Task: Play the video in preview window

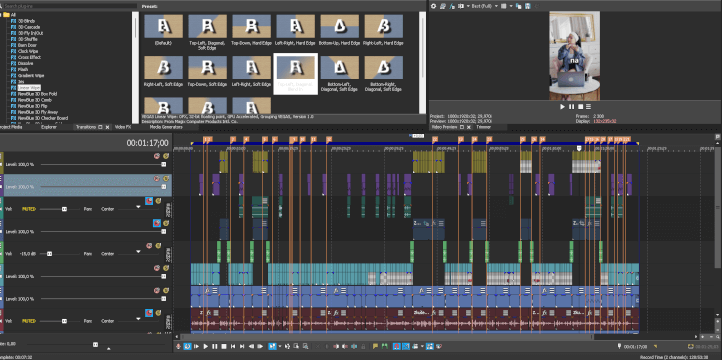Action: 562,106
